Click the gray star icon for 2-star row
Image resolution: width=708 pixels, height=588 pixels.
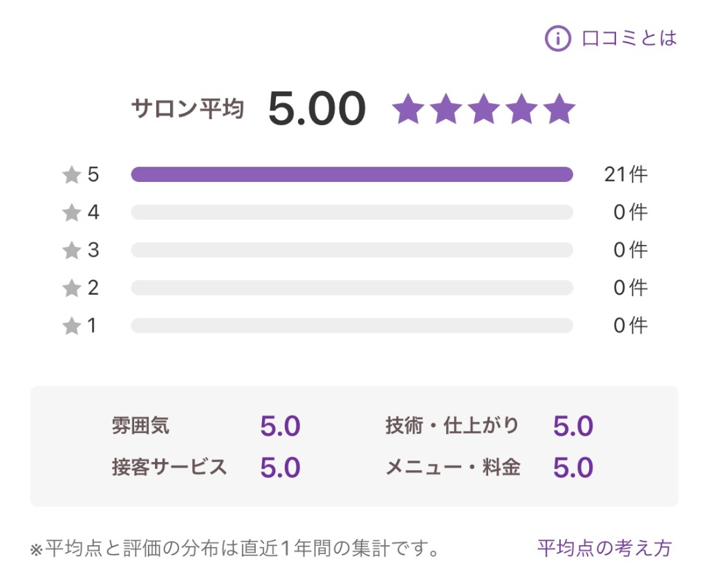coord(72,288)
